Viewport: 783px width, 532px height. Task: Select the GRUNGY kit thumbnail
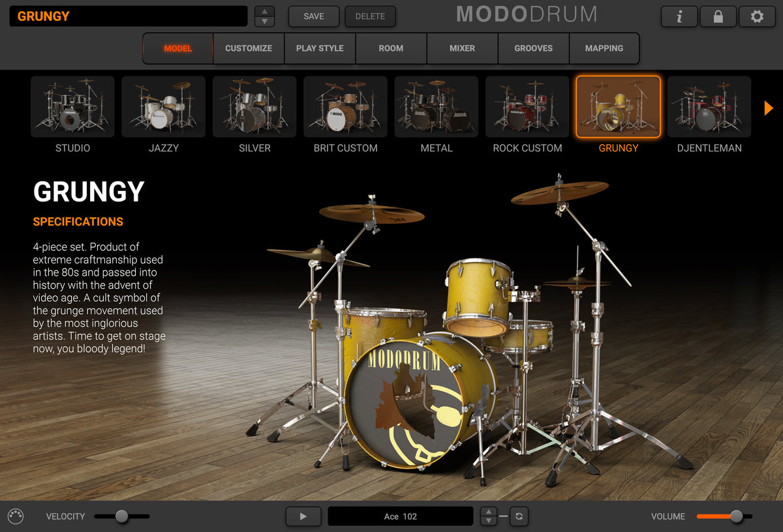tap(618, 106)
